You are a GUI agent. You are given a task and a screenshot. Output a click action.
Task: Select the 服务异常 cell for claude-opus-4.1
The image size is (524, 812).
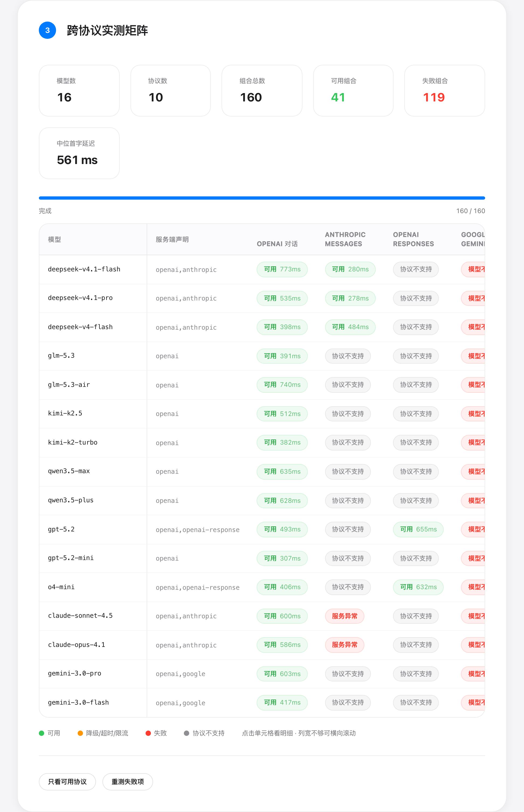(x=345, y=645)
